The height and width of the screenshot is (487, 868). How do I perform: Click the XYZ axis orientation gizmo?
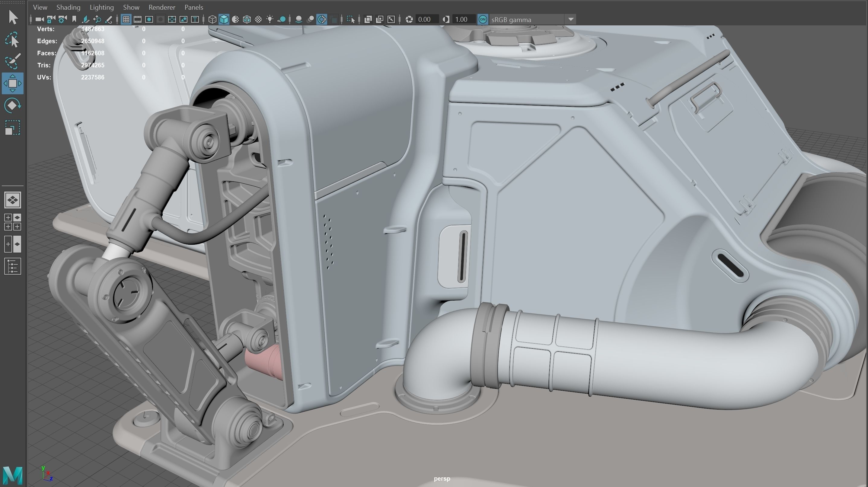47,473
